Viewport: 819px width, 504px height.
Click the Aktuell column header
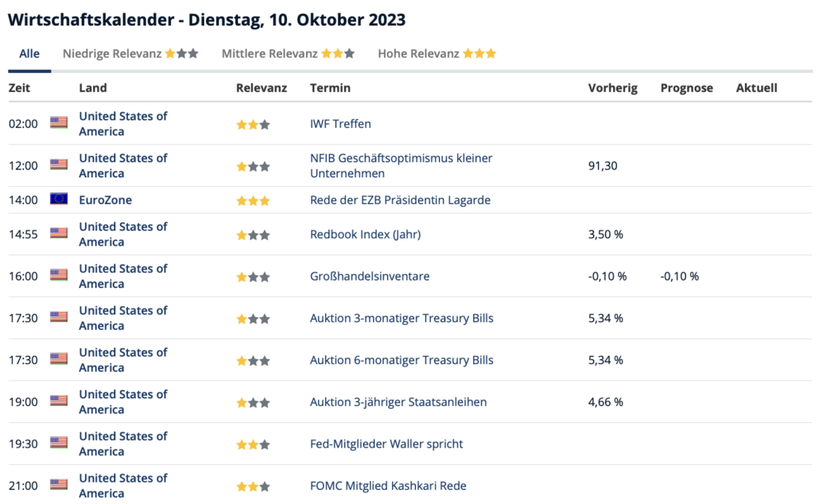[757, 87]
